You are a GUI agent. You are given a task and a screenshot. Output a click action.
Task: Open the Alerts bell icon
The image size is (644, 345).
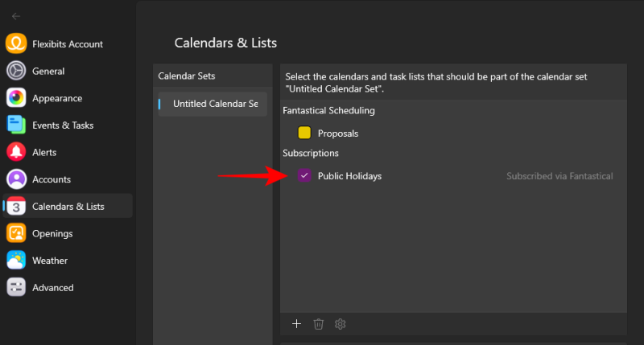(16, 152)
